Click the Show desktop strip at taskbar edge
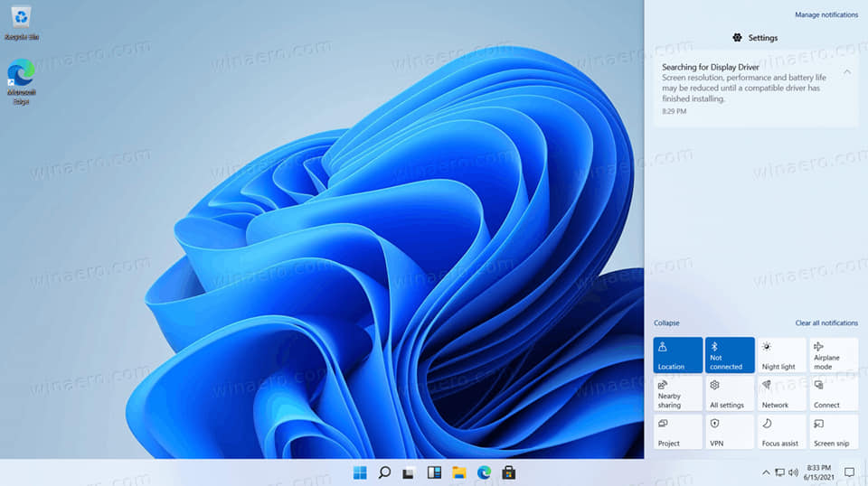This screenshot has height=486, width=868. click(865, 472)
